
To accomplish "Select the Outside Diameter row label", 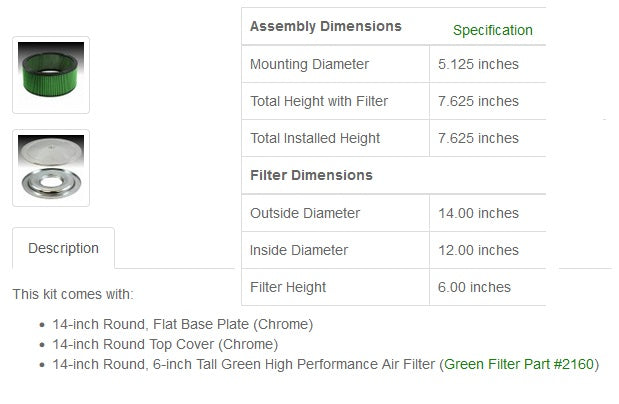I will 305,213.
